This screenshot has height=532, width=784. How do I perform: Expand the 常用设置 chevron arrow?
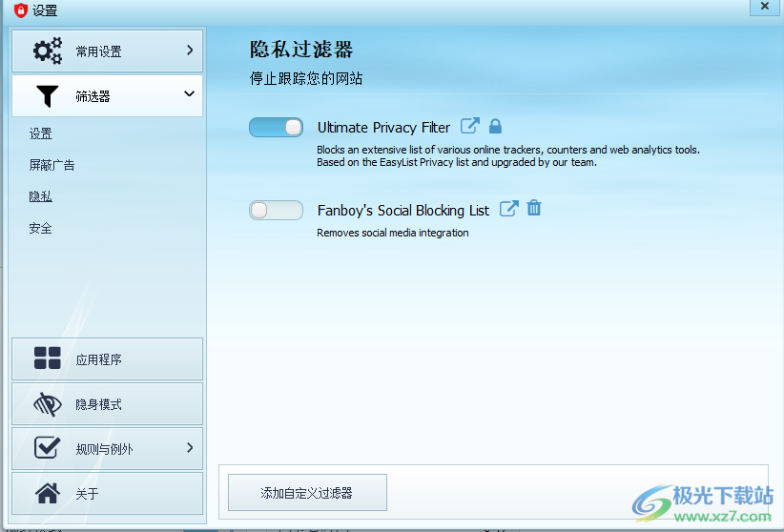pos(190,50)
